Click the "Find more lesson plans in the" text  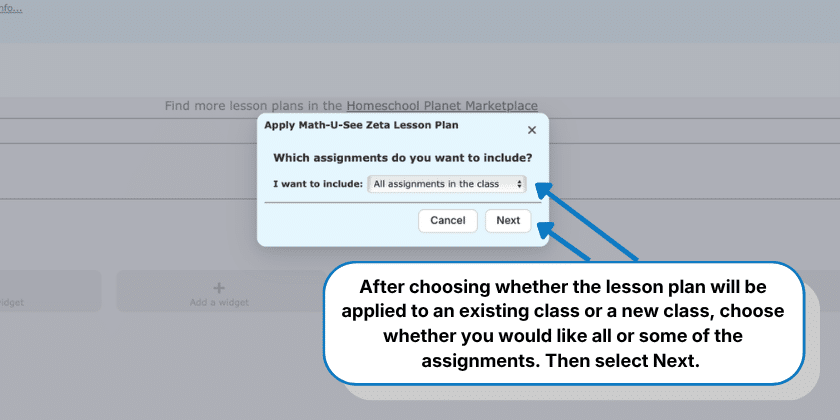pos(254,106)
